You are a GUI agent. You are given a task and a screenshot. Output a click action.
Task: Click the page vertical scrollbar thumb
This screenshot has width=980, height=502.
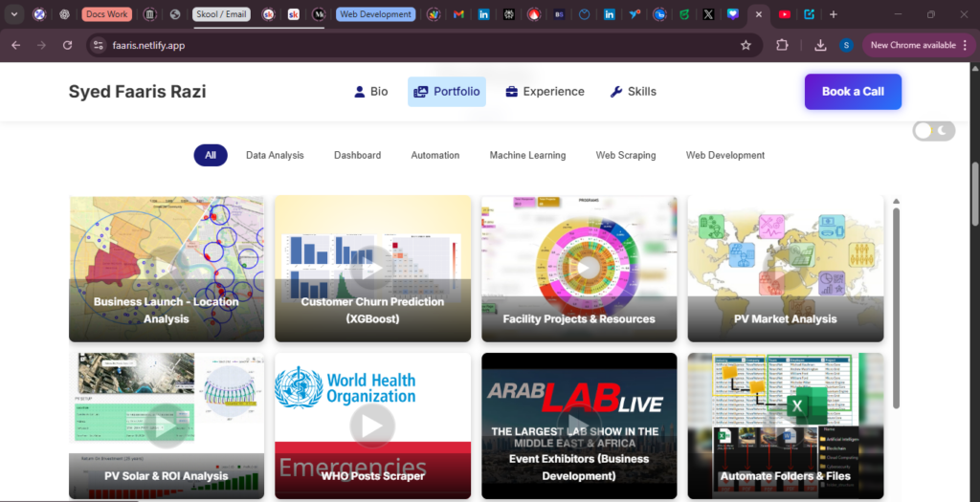[x=975, y=193]
